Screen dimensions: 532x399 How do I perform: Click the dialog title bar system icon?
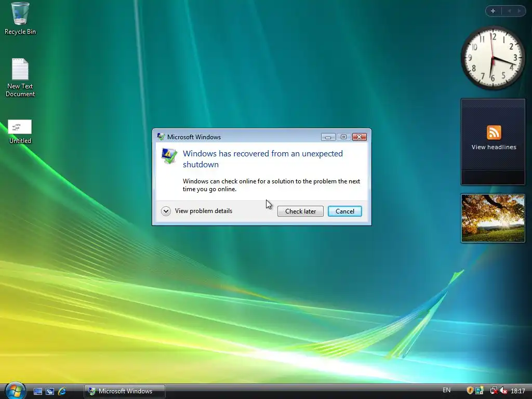[x=161, y=137]
